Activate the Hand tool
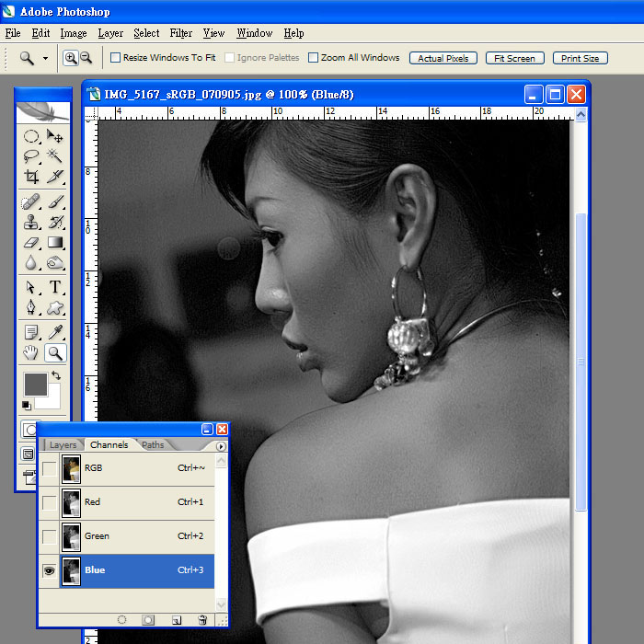Viewport: 644px width, 644px height. pos(31,353)
